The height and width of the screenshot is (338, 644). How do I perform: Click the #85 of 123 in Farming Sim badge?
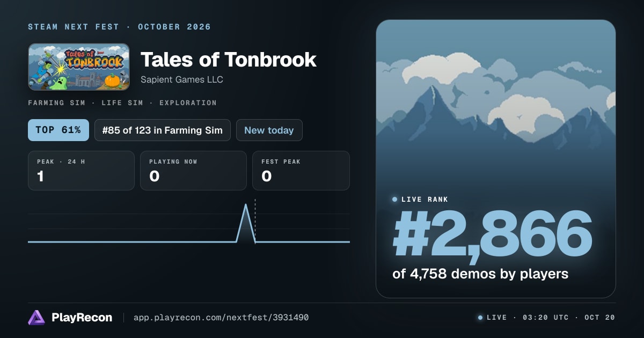(x=163, y=130)
